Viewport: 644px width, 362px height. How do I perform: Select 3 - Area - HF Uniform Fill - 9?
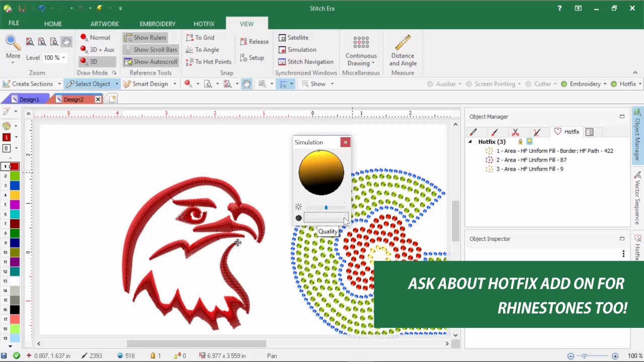pos(530,169)
